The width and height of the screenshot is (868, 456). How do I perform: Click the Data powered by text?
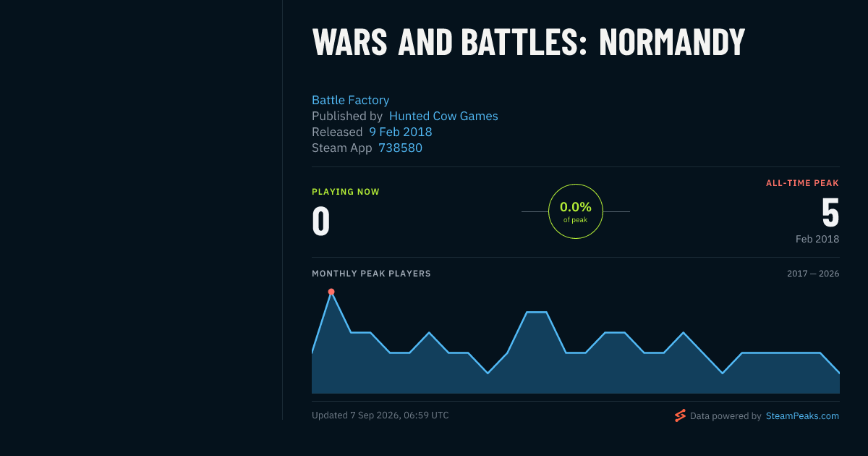tap(726, 416)
